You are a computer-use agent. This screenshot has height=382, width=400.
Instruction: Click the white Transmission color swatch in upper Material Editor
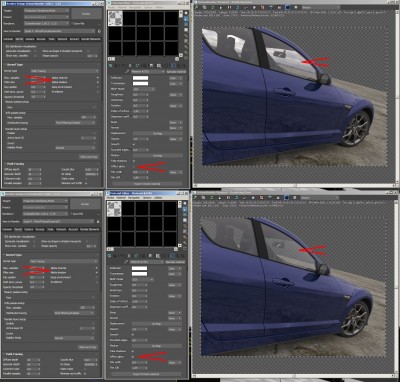click(x=140, y=83)
